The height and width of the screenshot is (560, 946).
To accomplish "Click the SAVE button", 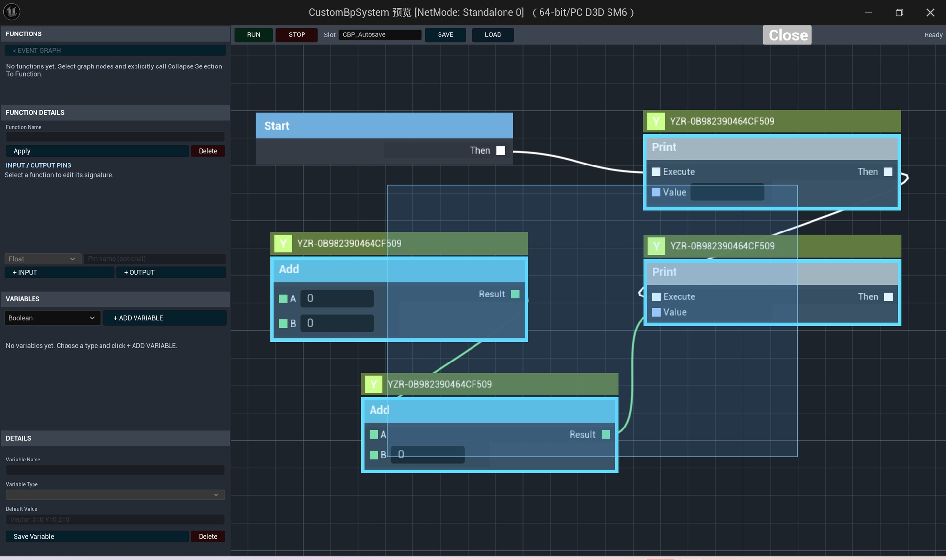I will (x=445, y=34).
